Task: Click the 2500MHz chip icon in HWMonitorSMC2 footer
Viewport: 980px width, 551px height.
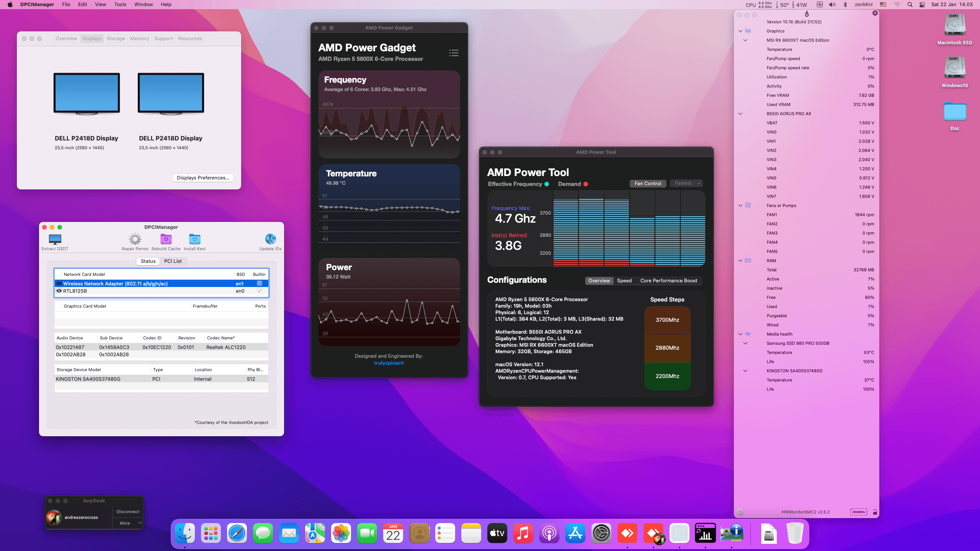Action: pos(858,512)
